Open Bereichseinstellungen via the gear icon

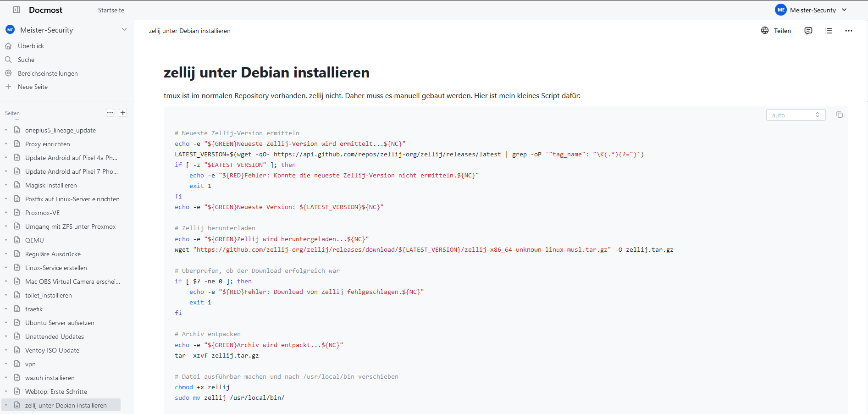(8, 73)
